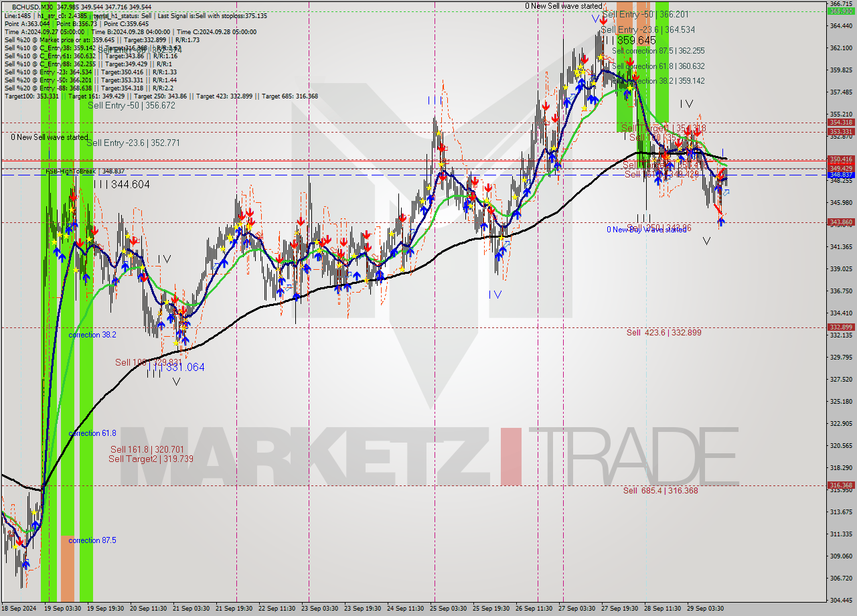
Task: Select the 'Line:1485' indicator status line
Action: click(135, 15)
